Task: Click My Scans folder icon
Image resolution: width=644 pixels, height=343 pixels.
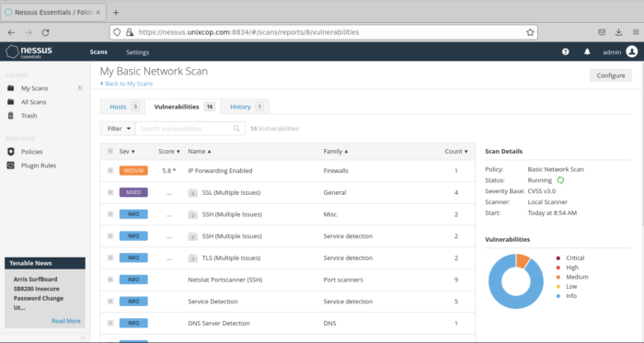Action: pyautogui.click(x=11, y=88)
